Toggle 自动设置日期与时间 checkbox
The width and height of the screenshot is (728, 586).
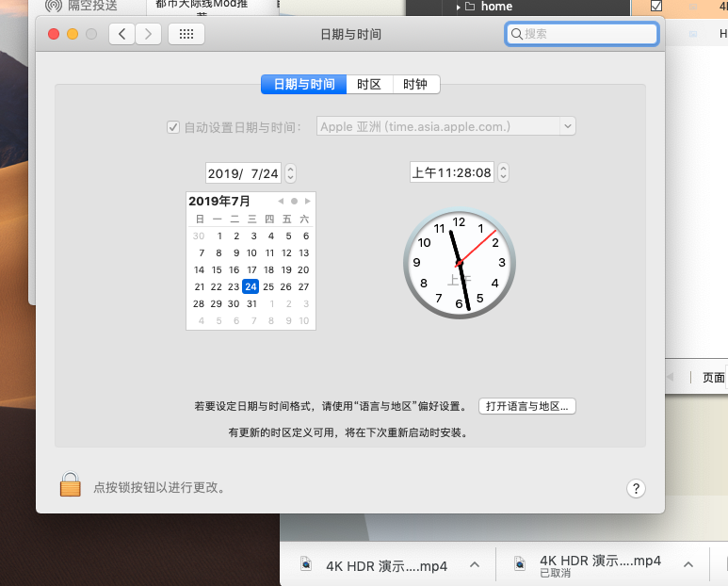click(x=173, y=127)
